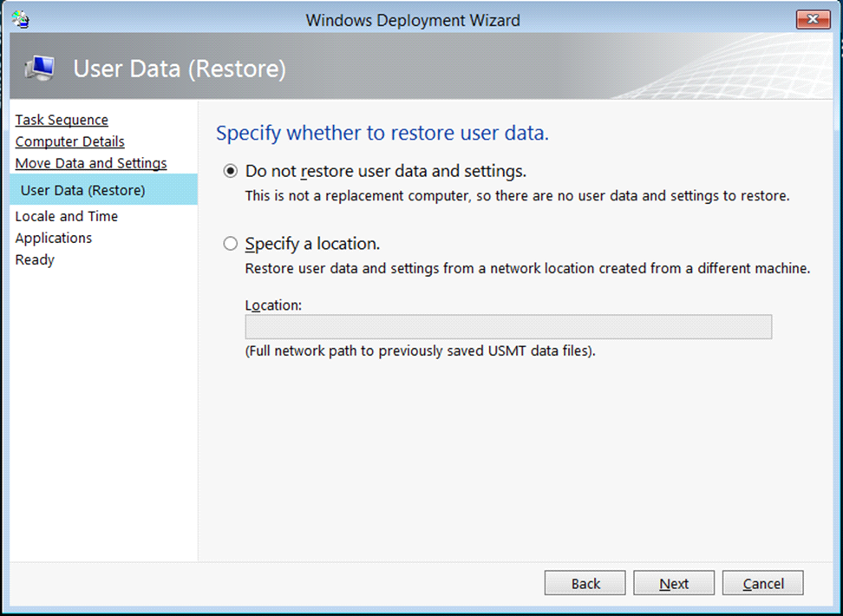843x616 pixels.
Task: Go to the Task Sequence step
Action: point(62,120)
